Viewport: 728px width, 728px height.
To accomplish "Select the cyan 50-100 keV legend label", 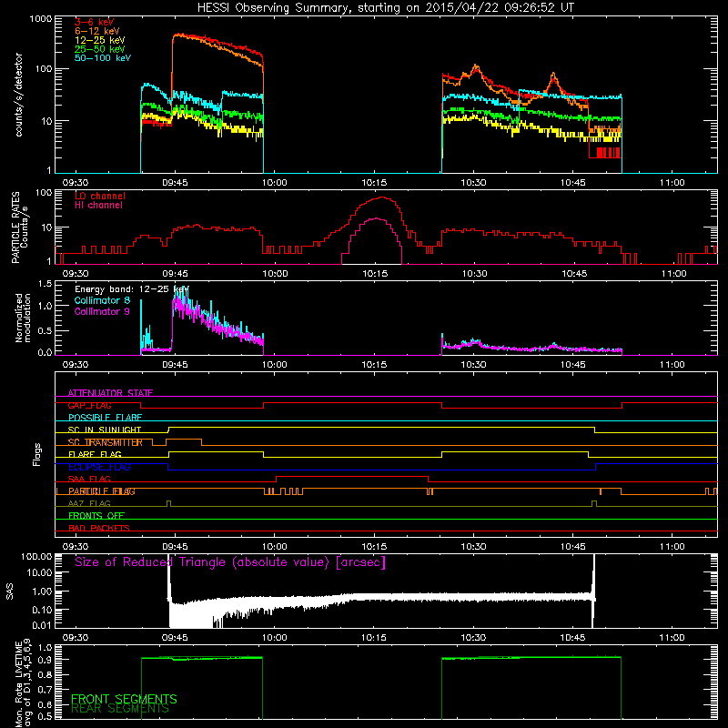I will click(x=103, y=58).
